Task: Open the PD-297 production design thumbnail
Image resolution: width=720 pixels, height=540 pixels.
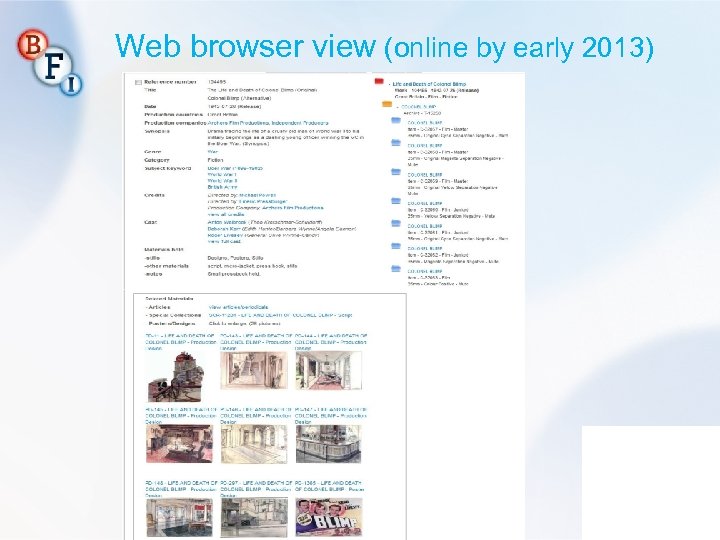Action: pos(254,518)
